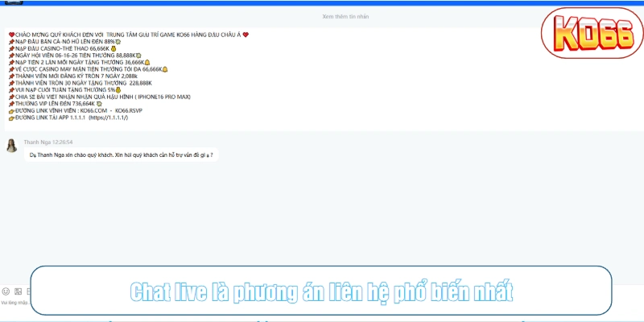Click the 'NẠP TIỀN 2 LẦN MỖI NGÀY' line
This screenshot has height=322, width=644.
tap(79, 63)
